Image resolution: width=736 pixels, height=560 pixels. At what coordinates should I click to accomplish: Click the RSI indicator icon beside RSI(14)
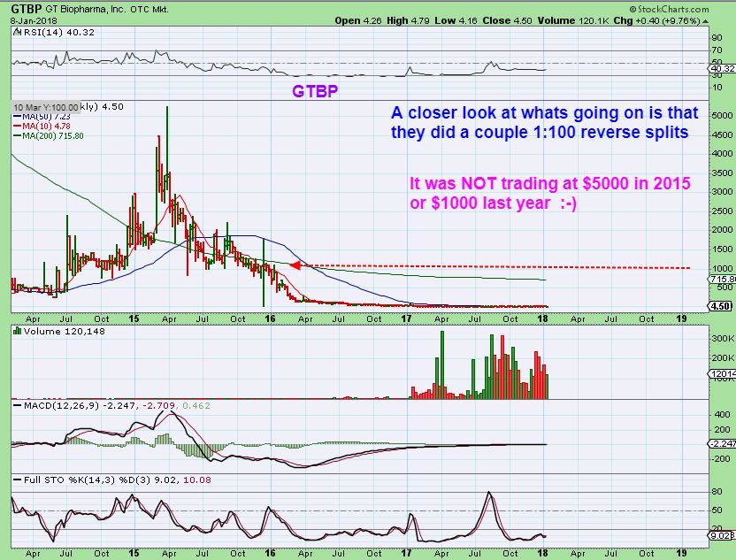click(x=18, y=33)
